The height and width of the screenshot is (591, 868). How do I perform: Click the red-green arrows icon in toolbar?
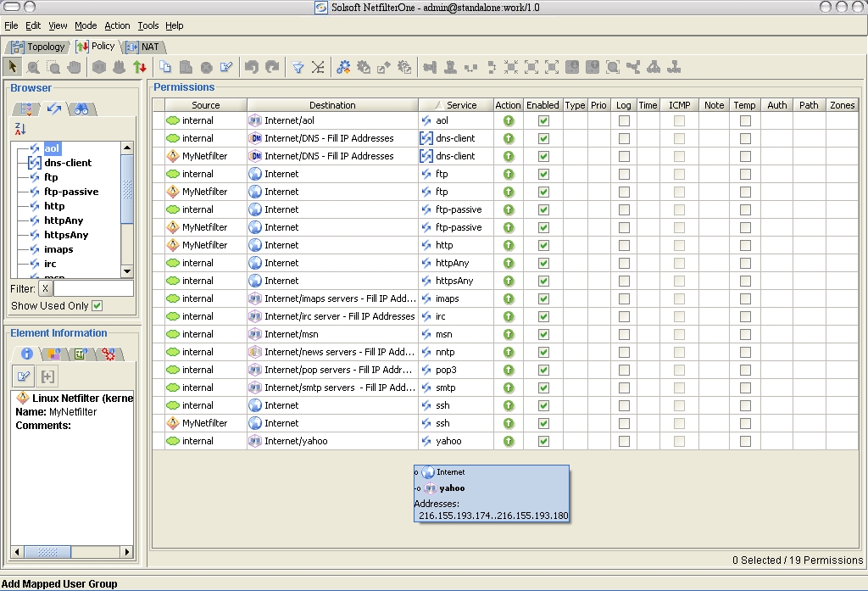140,67
